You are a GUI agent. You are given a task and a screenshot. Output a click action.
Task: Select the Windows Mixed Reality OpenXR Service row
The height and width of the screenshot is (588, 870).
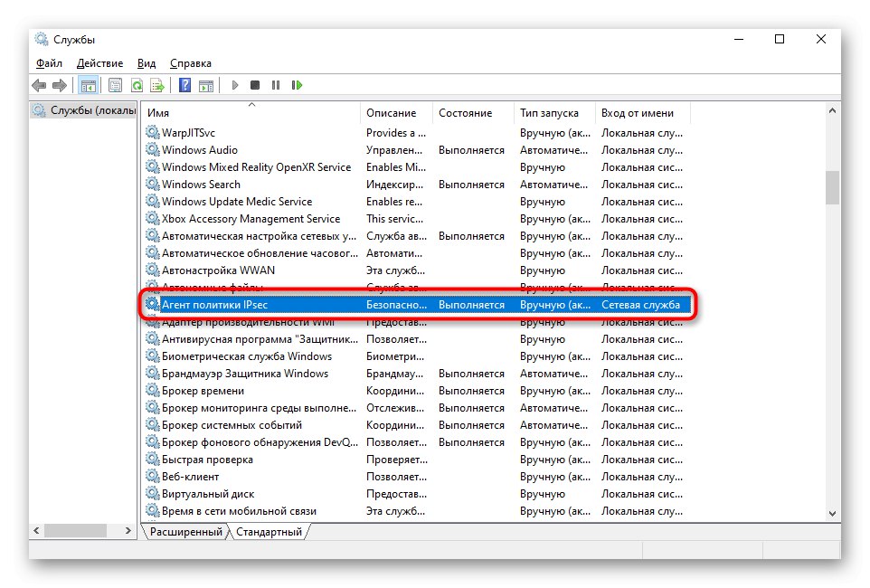[417, 166]
